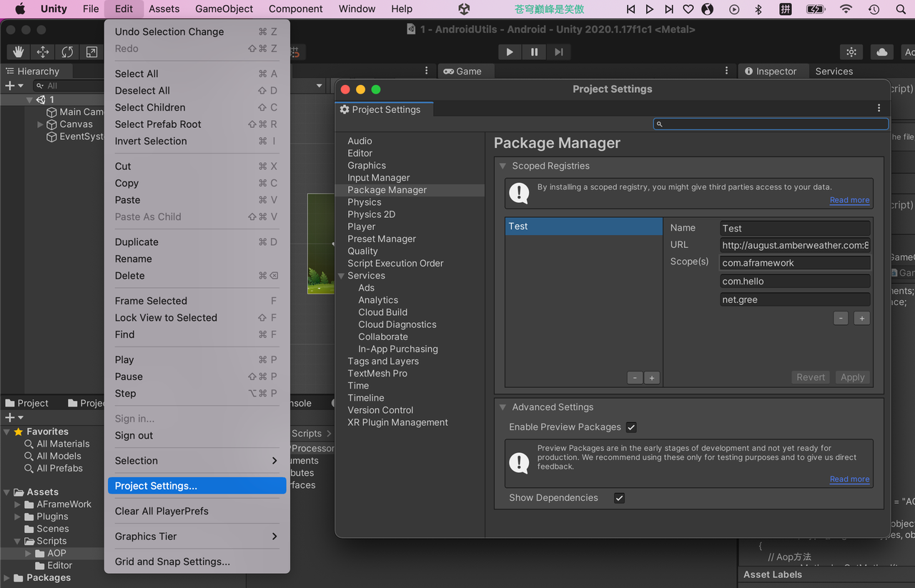Add a scope with plus under Scope(s)

[x=862, y=319]
